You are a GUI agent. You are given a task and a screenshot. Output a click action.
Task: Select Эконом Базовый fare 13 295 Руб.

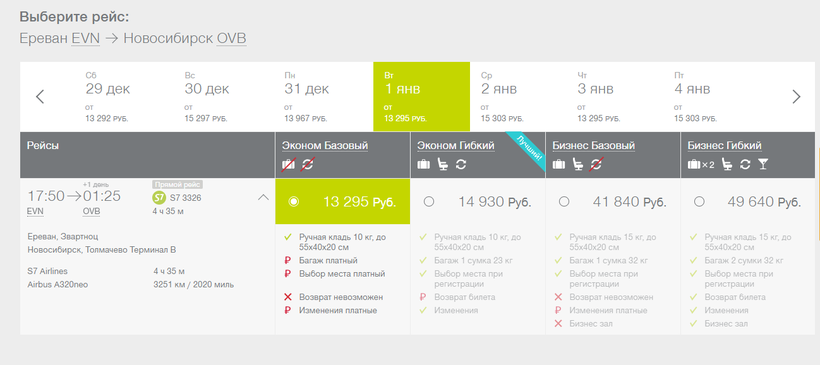pos(343,201)
